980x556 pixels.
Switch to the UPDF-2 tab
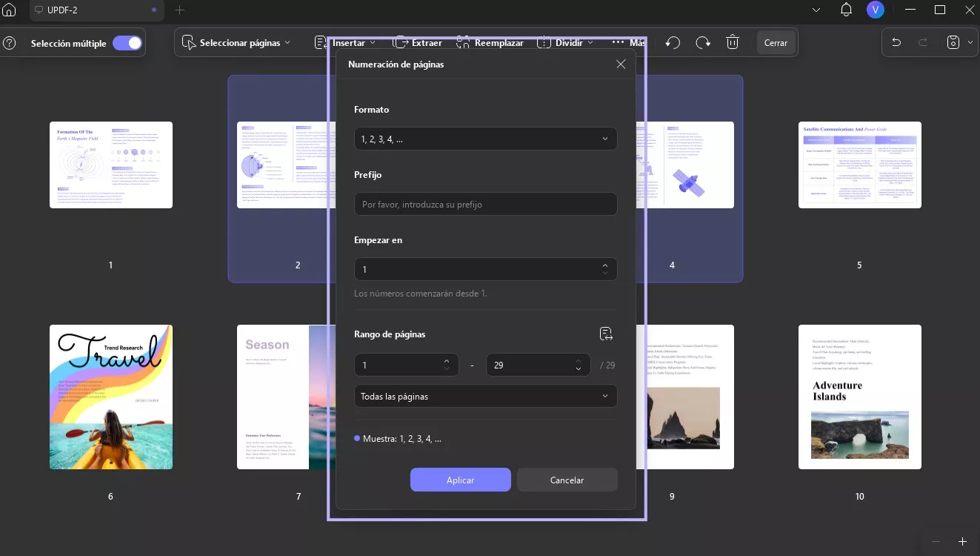click(x=96, y=10)
